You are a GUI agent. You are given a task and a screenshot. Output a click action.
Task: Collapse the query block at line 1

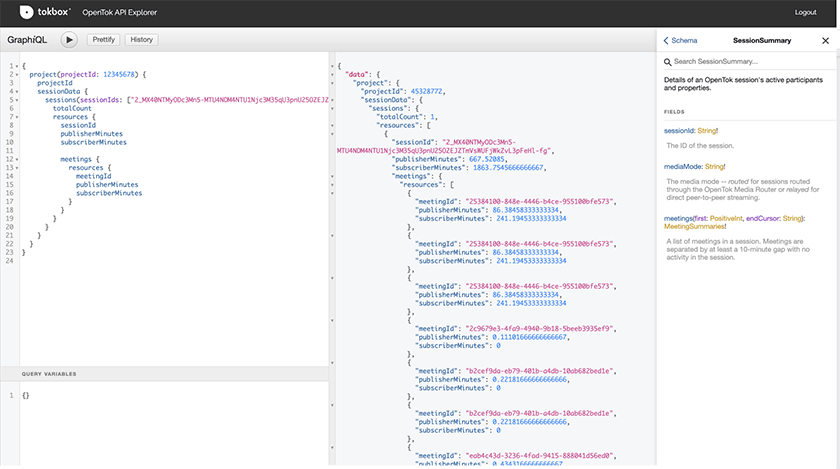17,66
